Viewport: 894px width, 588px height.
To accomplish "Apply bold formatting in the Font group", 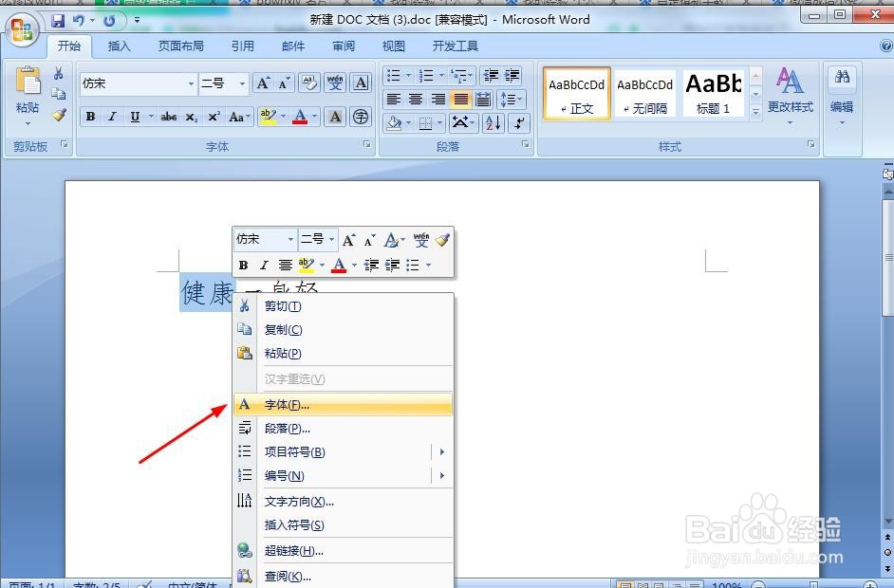I will pyautogui.click(x=89, y=116).
